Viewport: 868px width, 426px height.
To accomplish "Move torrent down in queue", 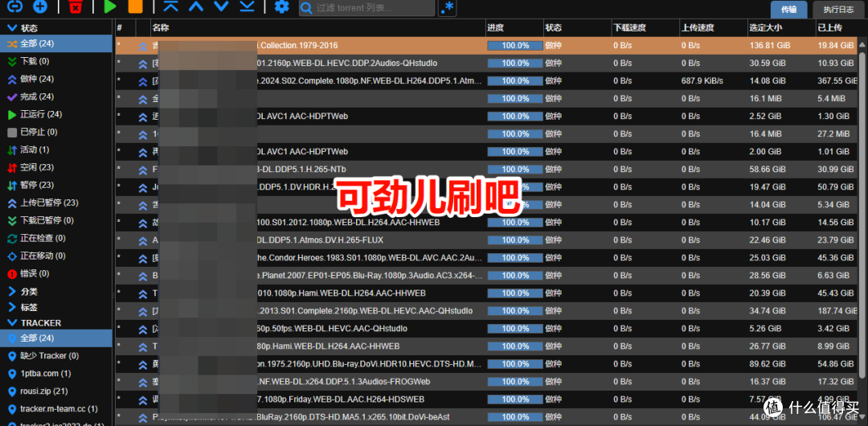I will click(x=222, y=6).
